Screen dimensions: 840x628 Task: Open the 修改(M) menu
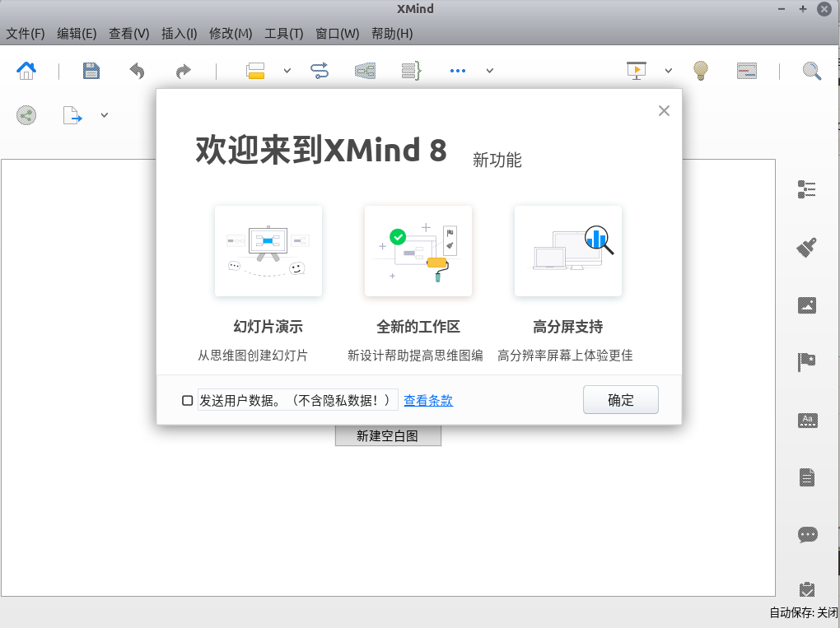pyautogui.click(x=231, y=34)
